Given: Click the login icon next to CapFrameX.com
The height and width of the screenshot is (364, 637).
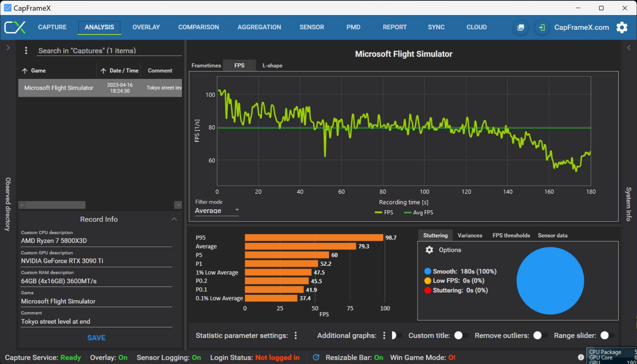Looking at the screenshot, I should (542, 27).
